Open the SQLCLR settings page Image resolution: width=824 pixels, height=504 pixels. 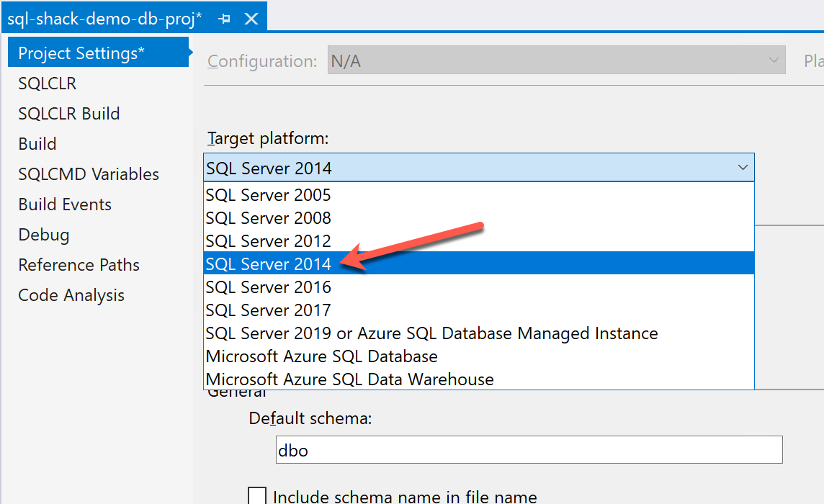(48, 84)
